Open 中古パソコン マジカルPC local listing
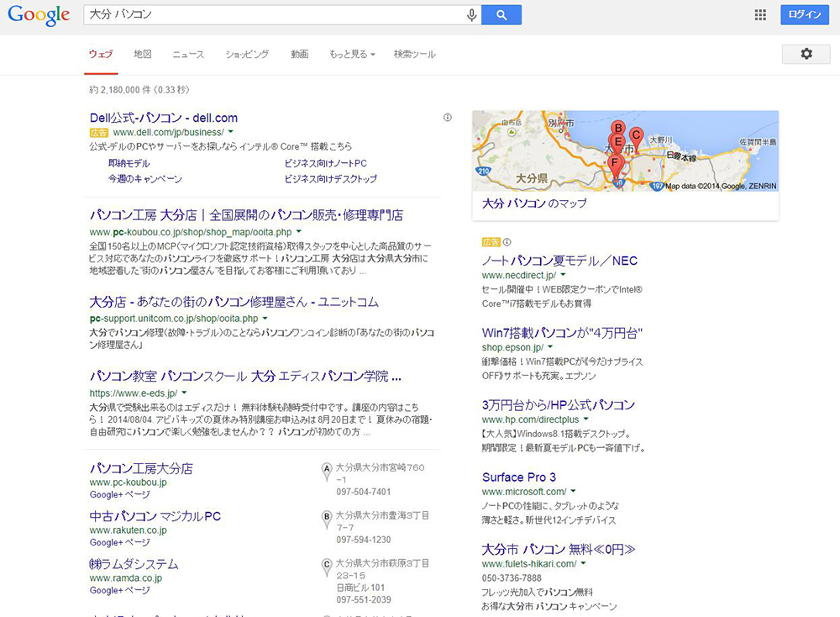 [x=155, y=515]
